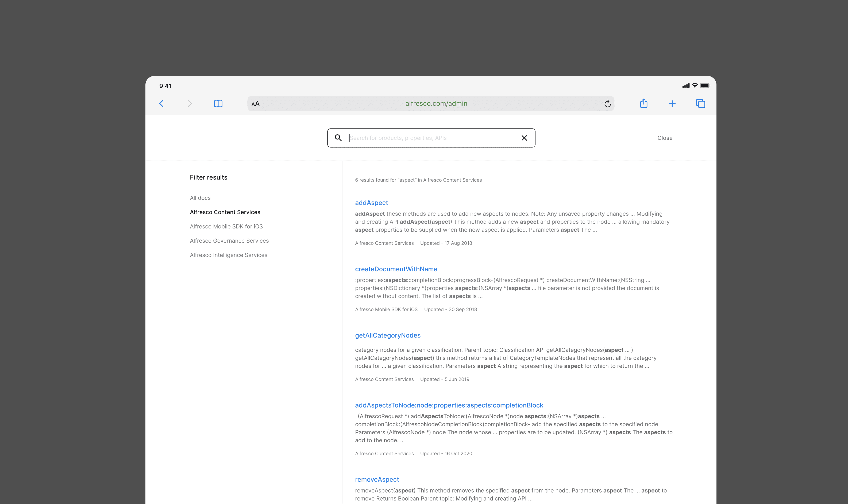
Task: Open getAllCategoryNodes result link
Action: coord(388,335)
